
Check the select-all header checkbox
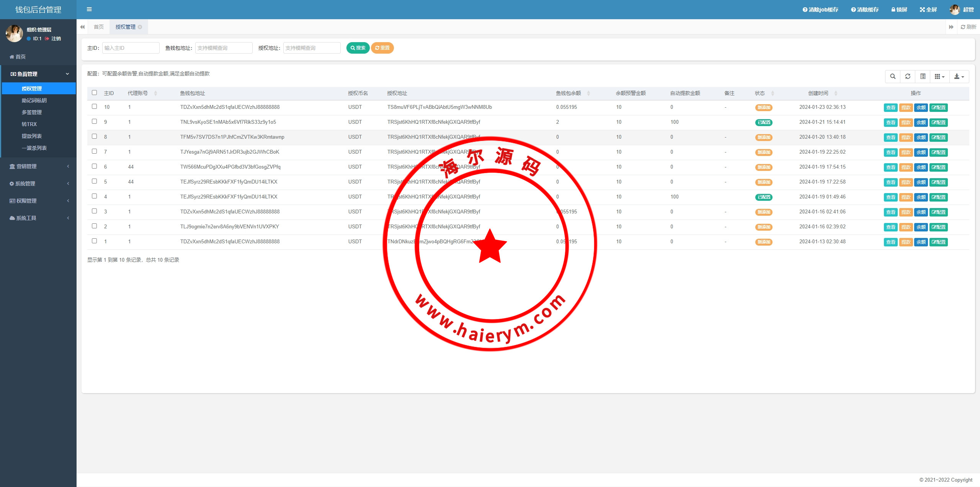94,93
